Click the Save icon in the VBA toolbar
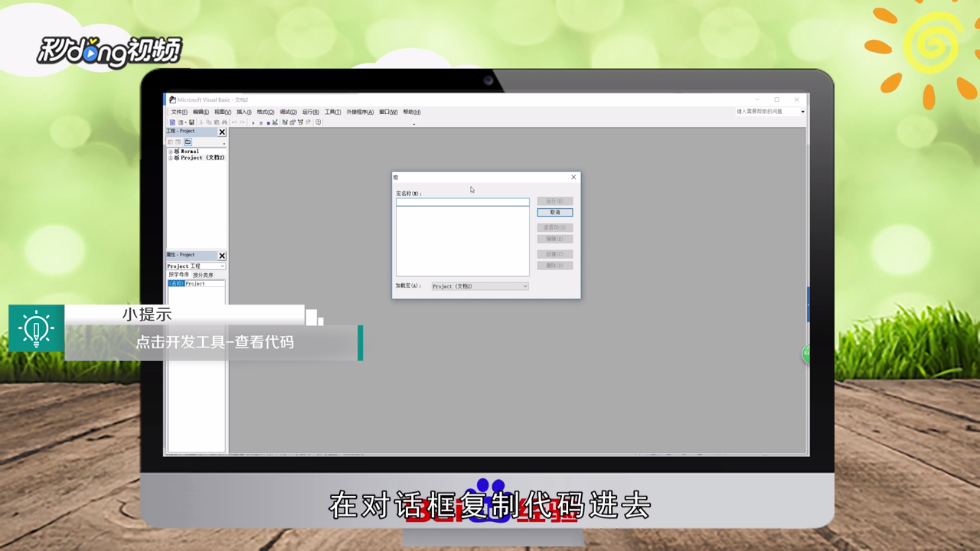The width and height of the screenshot is (980, 551). 192,122
